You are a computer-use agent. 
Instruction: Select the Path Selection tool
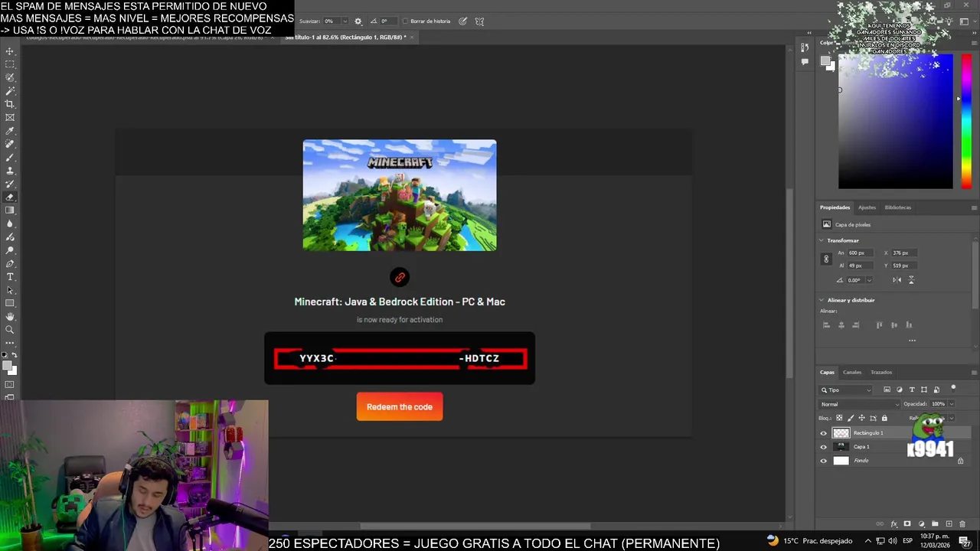10,290
